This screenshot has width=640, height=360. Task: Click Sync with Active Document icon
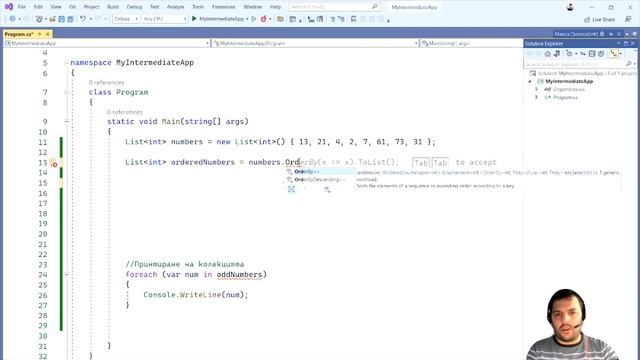point(583,54)
